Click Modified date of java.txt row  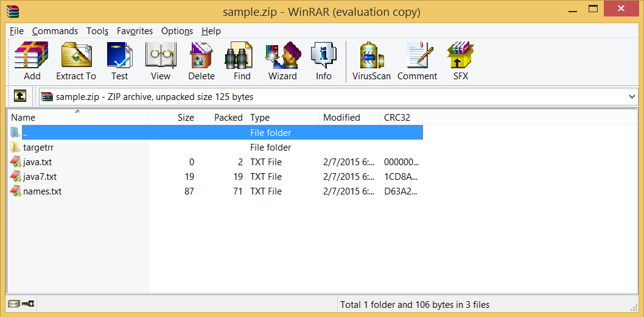pos(349,162)
